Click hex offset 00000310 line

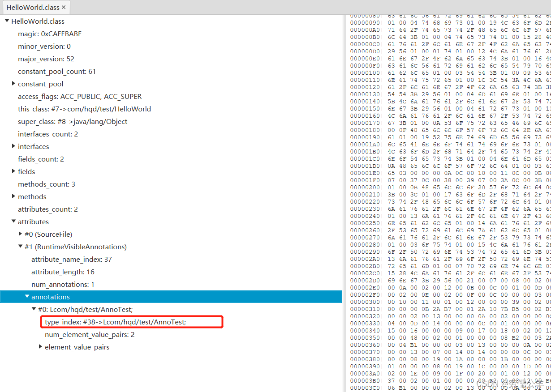click(450, 309)
